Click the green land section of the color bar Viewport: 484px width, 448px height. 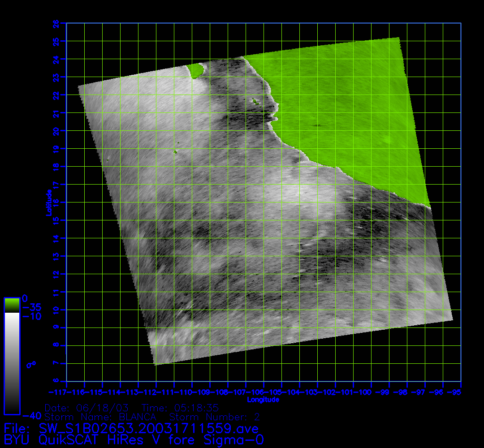[12, 305]
